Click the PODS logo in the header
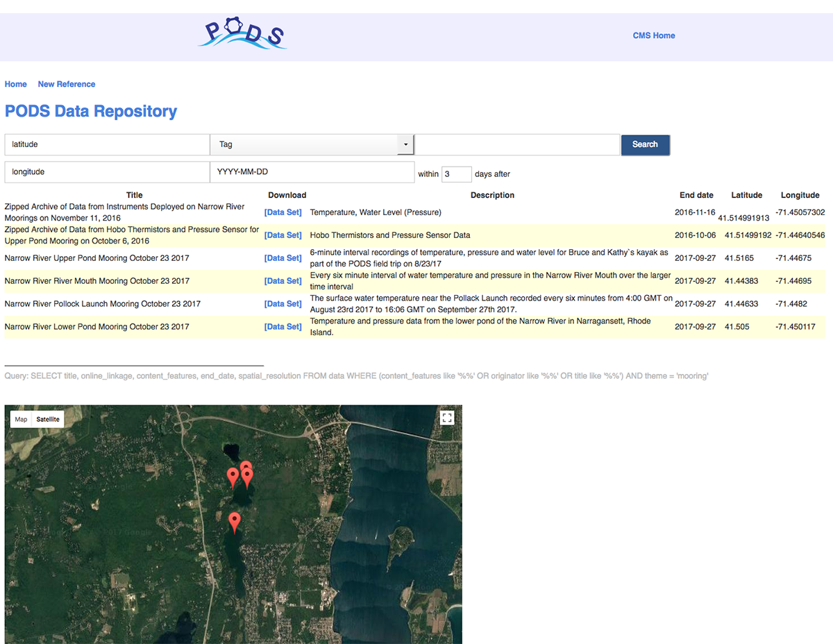Screen dimensions: 833x644 (243, 33)
